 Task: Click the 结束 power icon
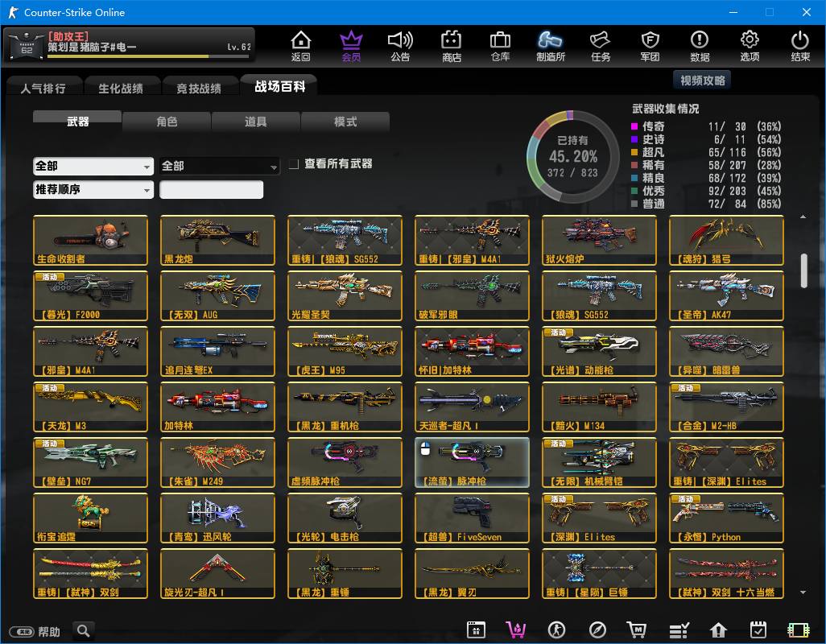click(800, 47)
